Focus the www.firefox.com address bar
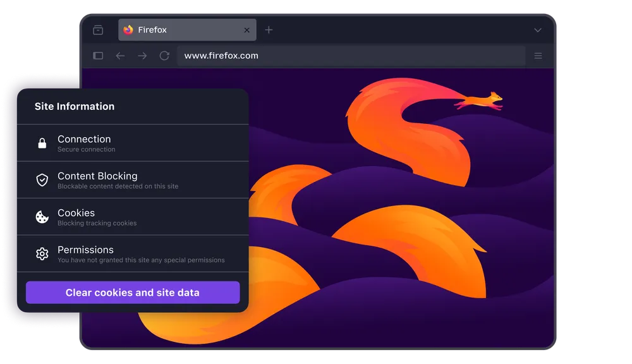 (x=351, y=56)
